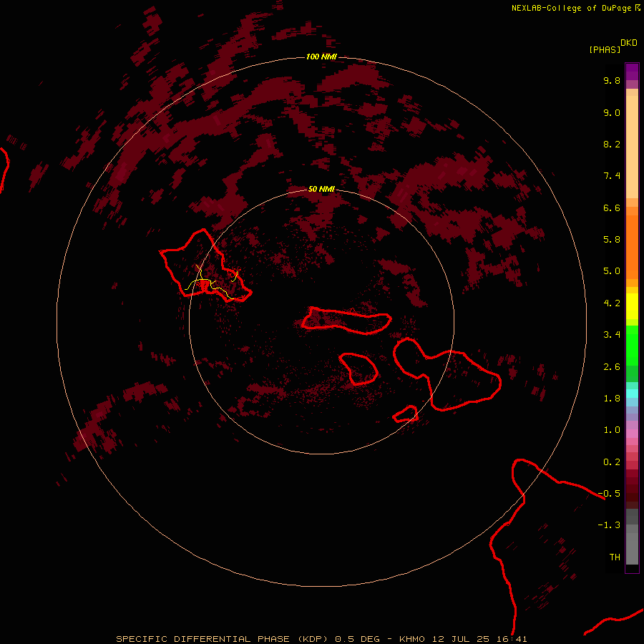Click the 2.6 color scale value

click(612, 367)
